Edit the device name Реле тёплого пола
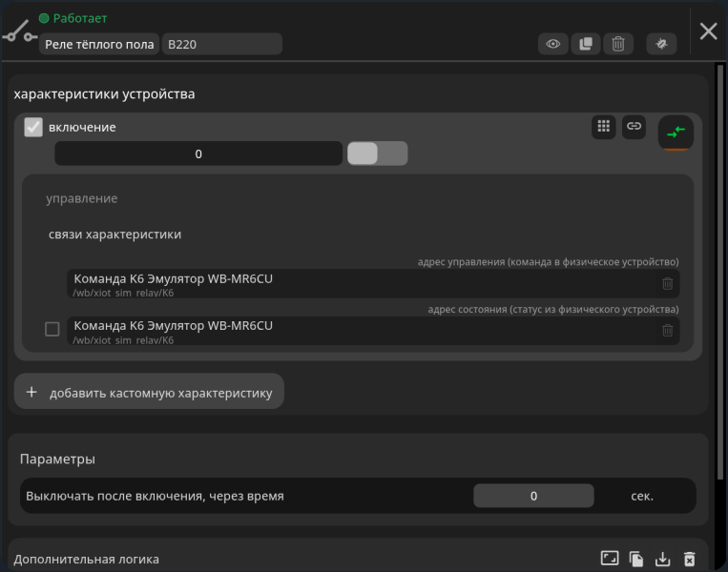 99,44
